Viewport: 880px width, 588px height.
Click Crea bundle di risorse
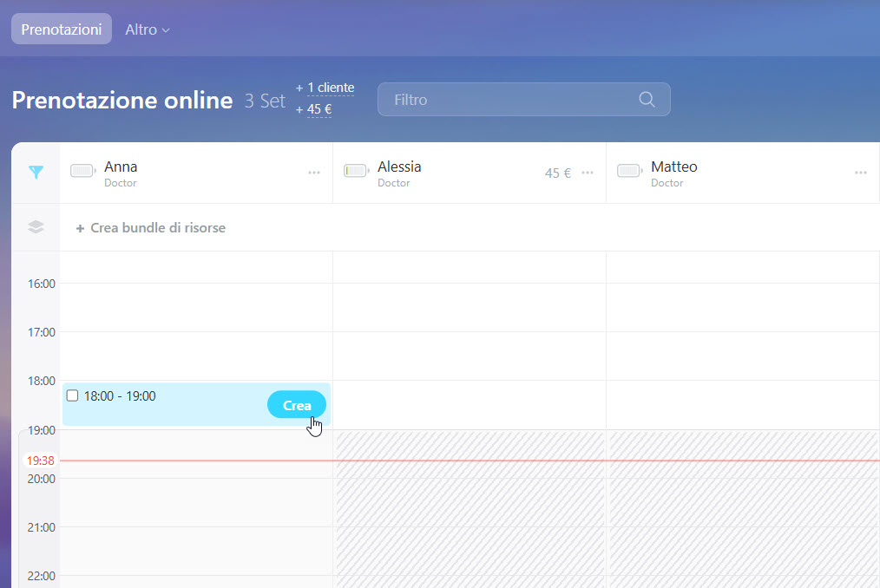point(151,228)
